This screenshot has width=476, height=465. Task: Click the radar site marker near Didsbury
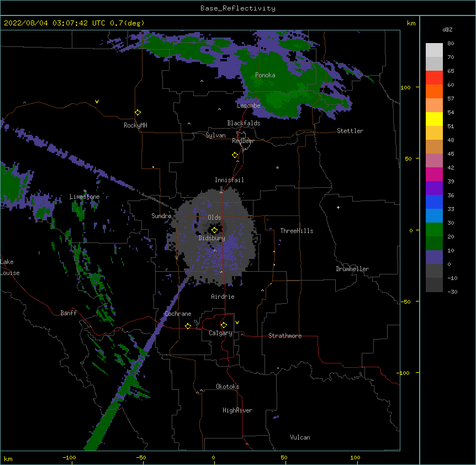214,230
